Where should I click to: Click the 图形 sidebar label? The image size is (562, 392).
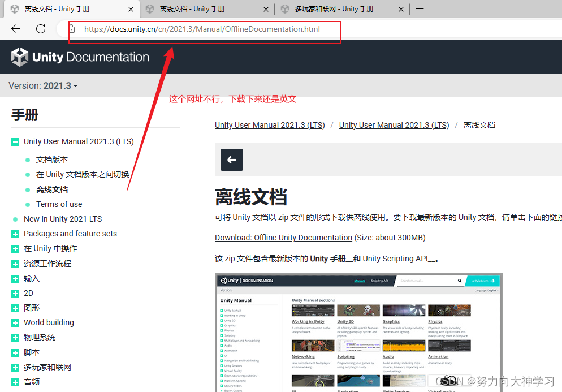tap(32, 308)
